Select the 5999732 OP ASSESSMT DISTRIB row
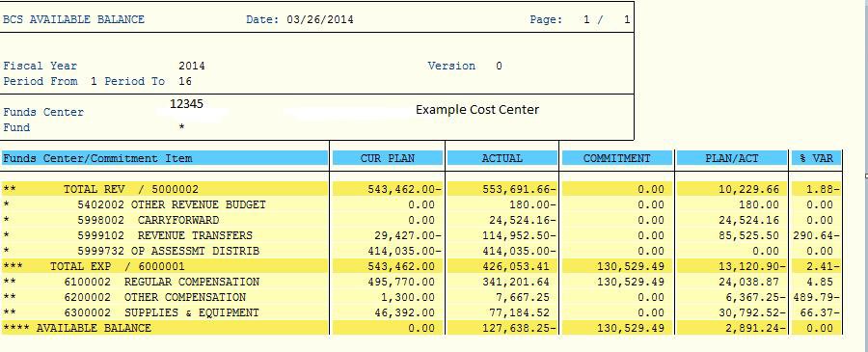 coord(420,251)
